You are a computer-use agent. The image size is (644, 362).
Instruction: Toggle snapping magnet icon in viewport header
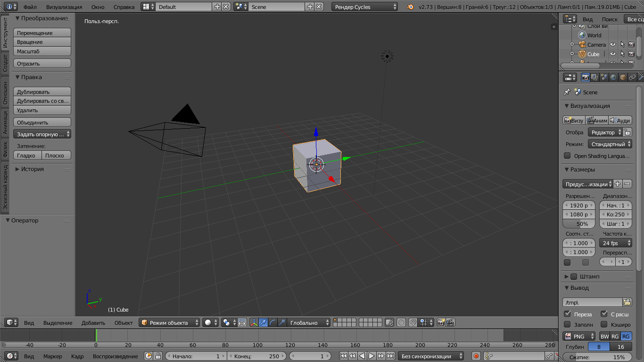[x=413, y=323]
